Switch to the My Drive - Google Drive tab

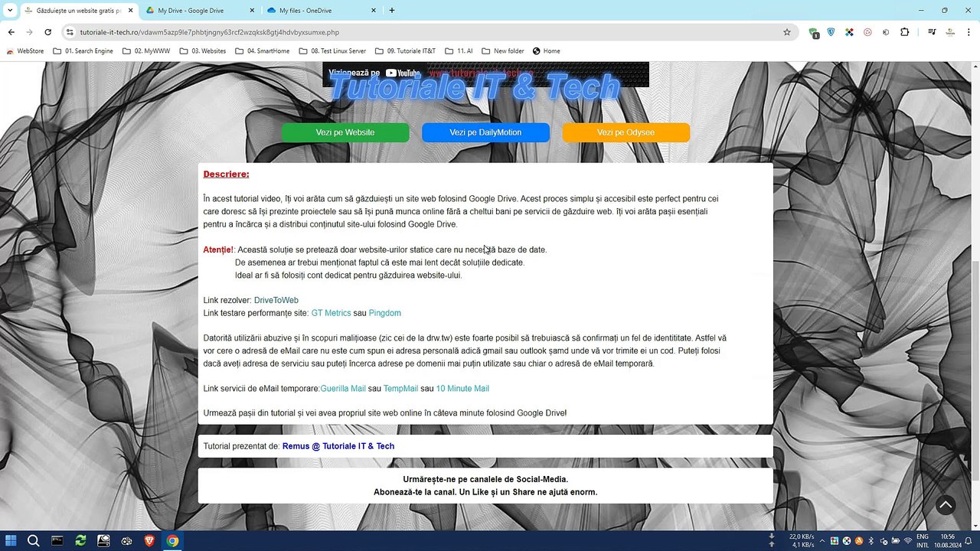[x=201, y=11]
